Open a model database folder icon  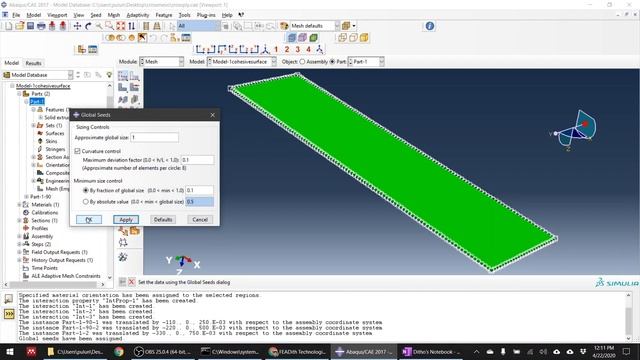(20, 26)
